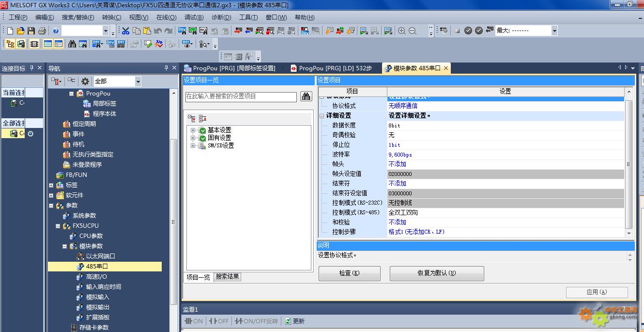Toggle the Navigation window toolbar icon

[x=10, y=44]
